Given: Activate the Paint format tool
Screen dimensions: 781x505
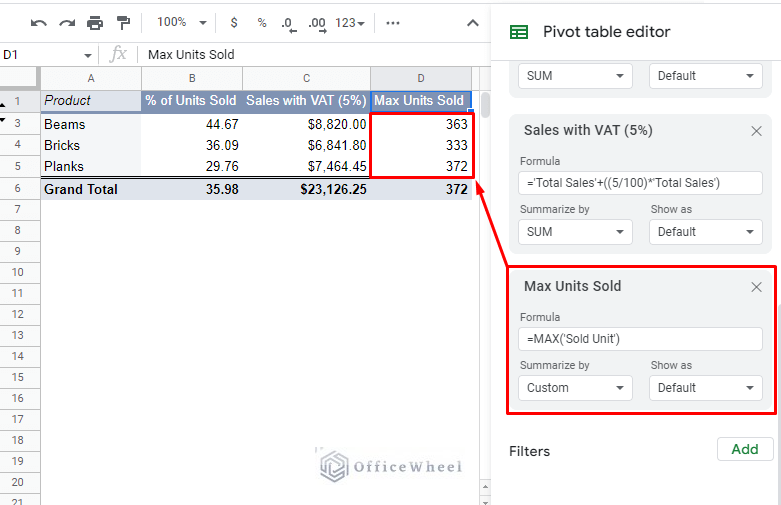Looking at the screenshot, I should pyautogui.click(x=123, y=22).
